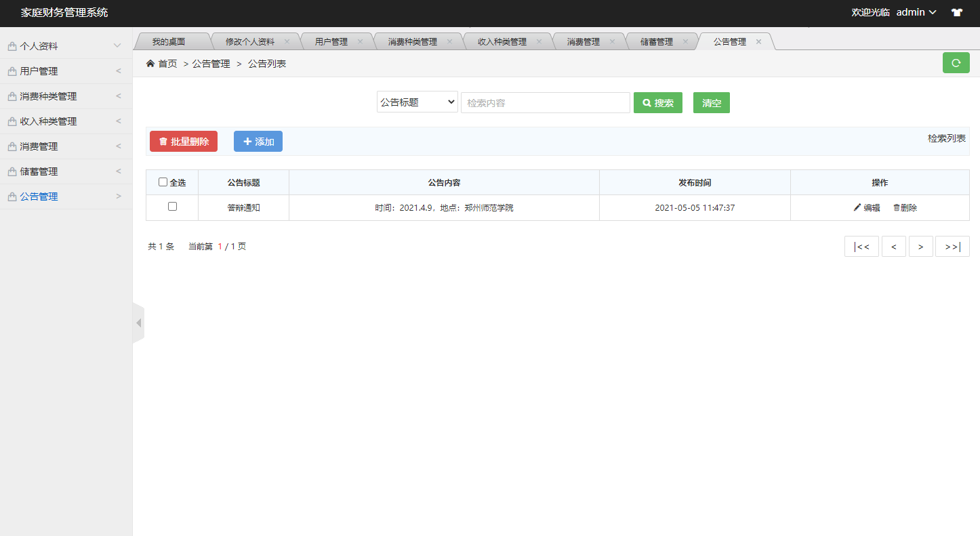Viewport: 980px width, 536px height.
Task: Expand the 用户管理 sidebar section
Action: tap(66, 70)
